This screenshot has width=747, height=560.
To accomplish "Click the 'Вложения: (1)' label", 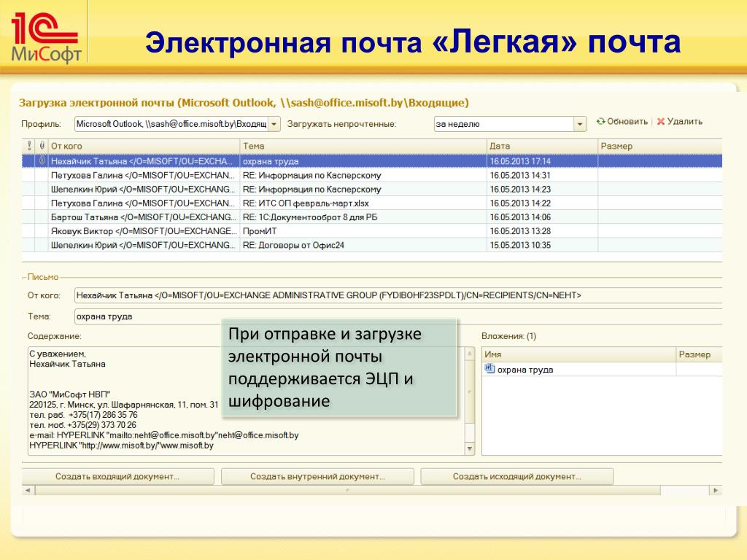I will 508,336.
